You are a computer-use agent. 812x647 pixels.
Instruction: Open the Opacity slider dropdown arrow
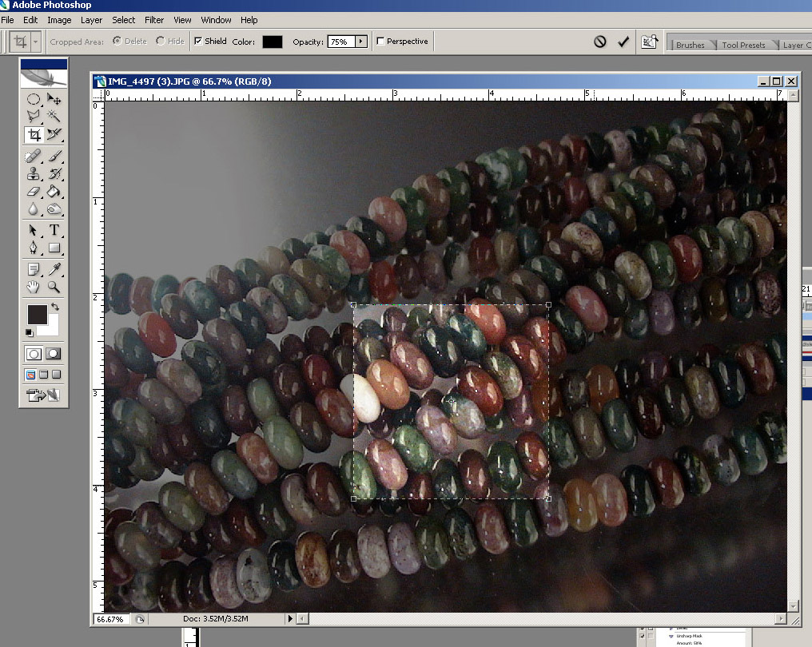[x=361, y=42]
